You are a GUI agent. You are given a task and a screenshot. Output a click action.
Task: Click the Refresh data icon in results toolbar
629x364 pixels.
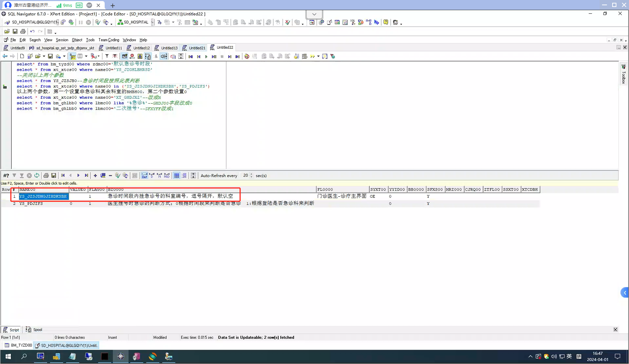pos(37,175)
